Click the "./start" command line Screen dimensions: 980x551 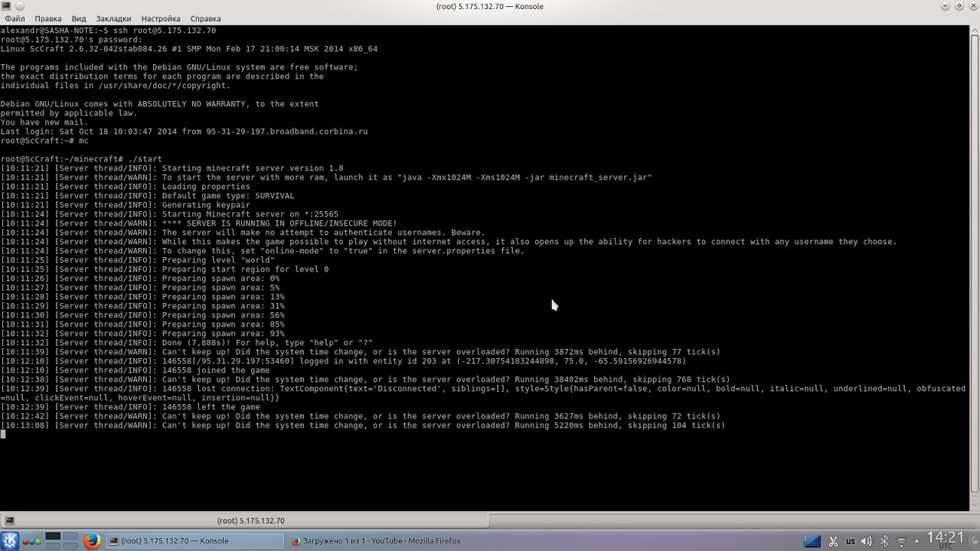tap(145, 159)
